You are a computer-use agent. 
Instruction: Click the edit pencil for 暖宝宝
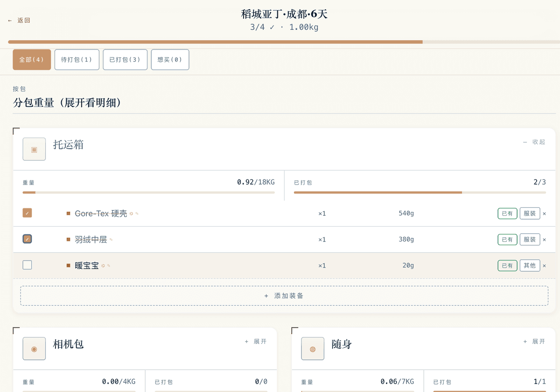tap(109, 266)
